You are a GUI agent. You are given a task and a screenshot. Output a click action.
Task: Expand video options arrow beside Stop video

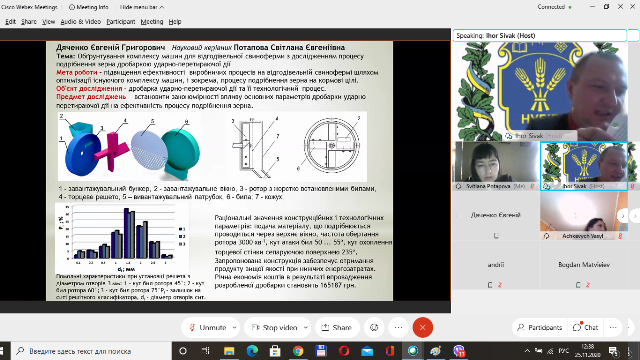[306, 327]
